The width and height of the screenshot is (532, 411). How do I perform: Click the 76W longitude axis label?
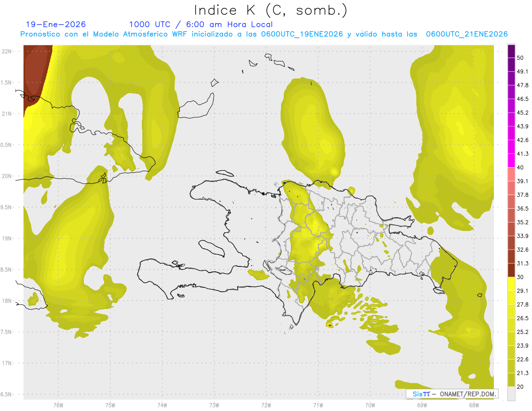point(58,405)
